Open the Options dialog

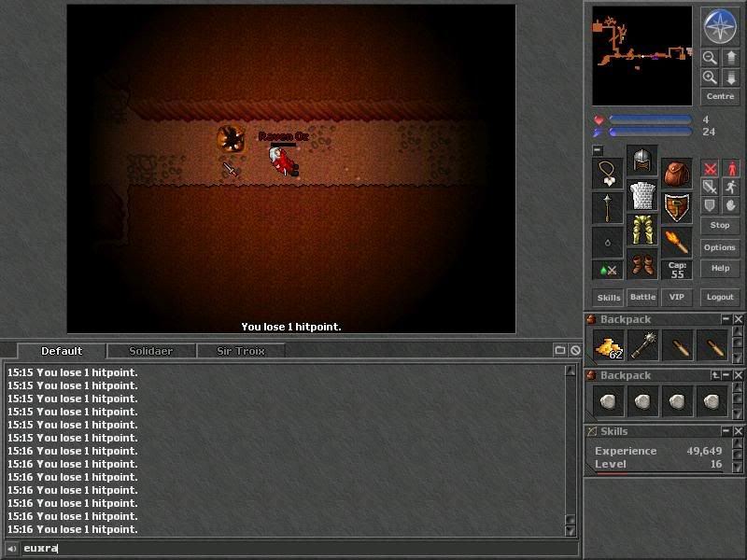coord(720,247)
